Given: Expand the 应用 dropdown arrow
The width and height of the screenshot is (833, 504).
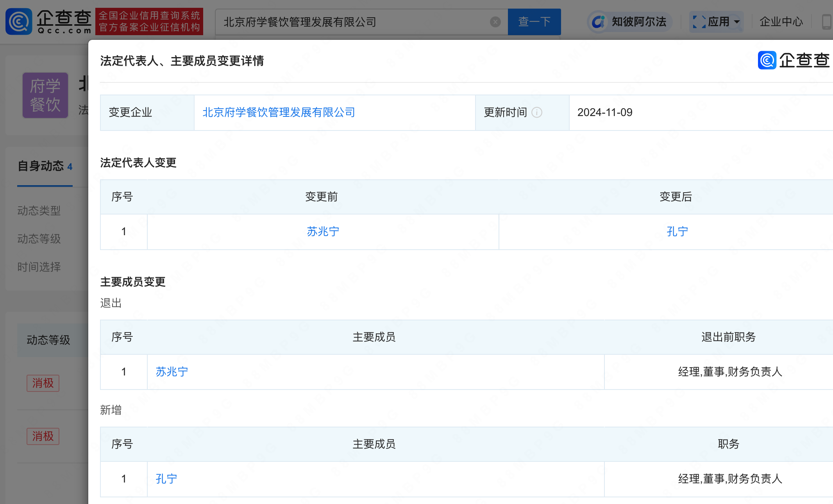Looking at the screenshot, I should click(737, 21).
